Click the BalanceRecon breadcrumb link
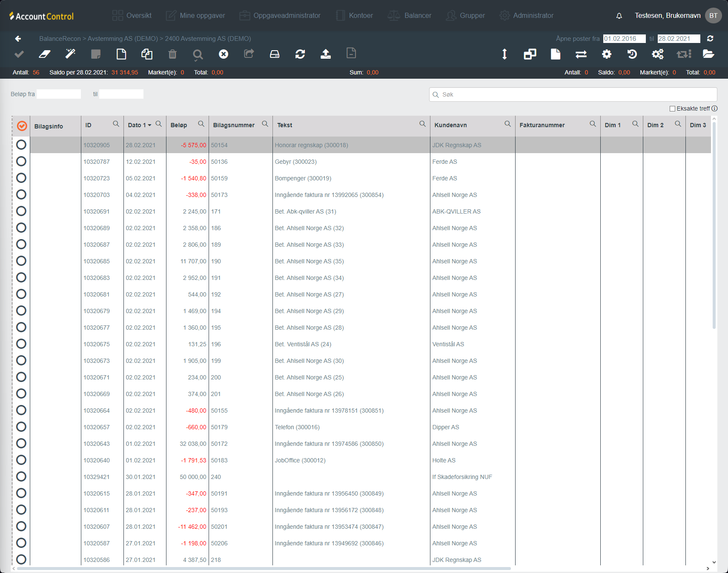728x573 pixels. point(60,39)
